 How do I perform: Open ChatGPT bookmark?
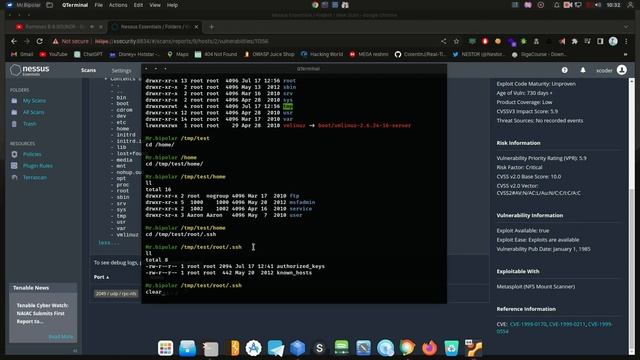tap(89, 54)
